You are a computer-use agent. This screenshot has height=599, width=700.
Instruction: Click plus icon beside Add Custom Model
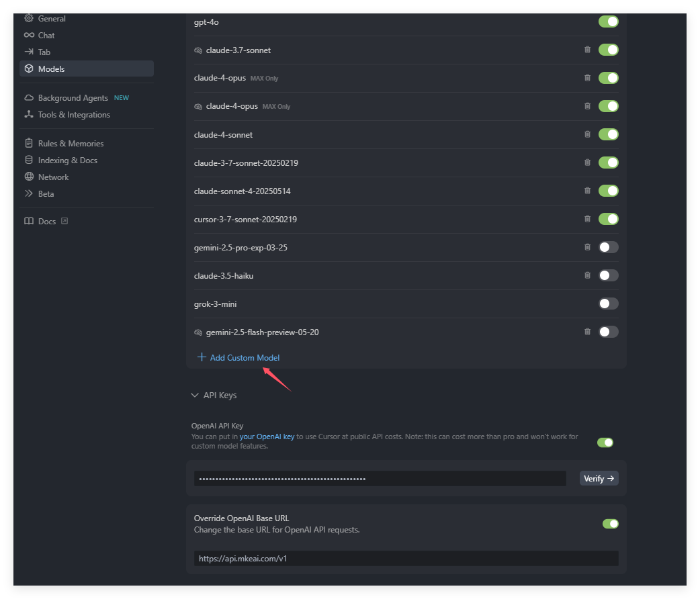(x=202, y=357)
